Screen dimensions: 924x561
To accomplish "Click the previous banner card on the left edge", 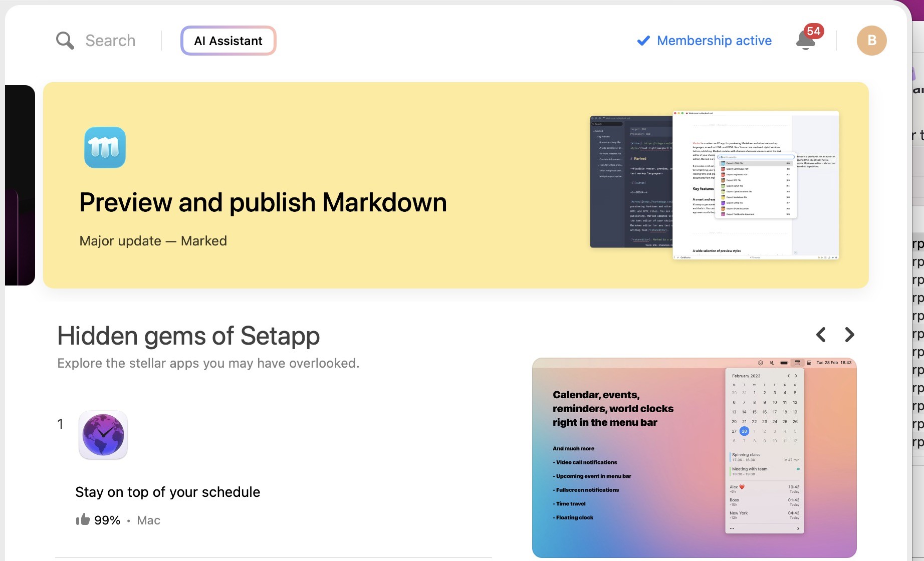I will [20, 185].
